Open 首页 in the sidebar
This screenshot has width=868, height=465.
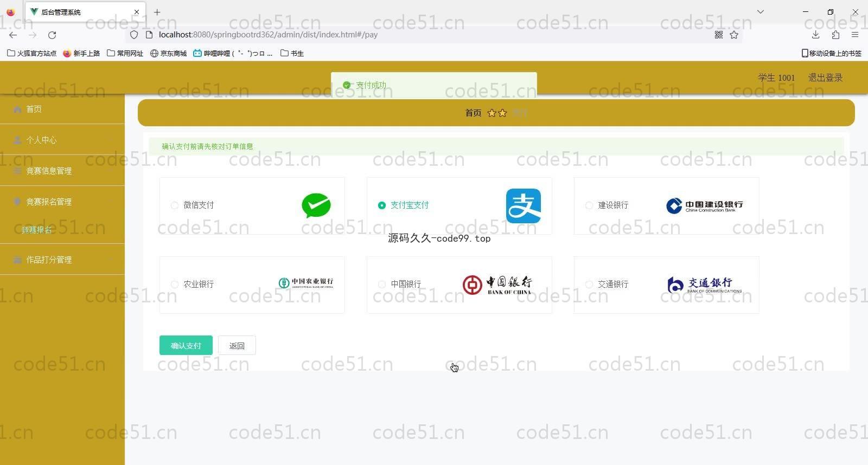tap(62, 109)
